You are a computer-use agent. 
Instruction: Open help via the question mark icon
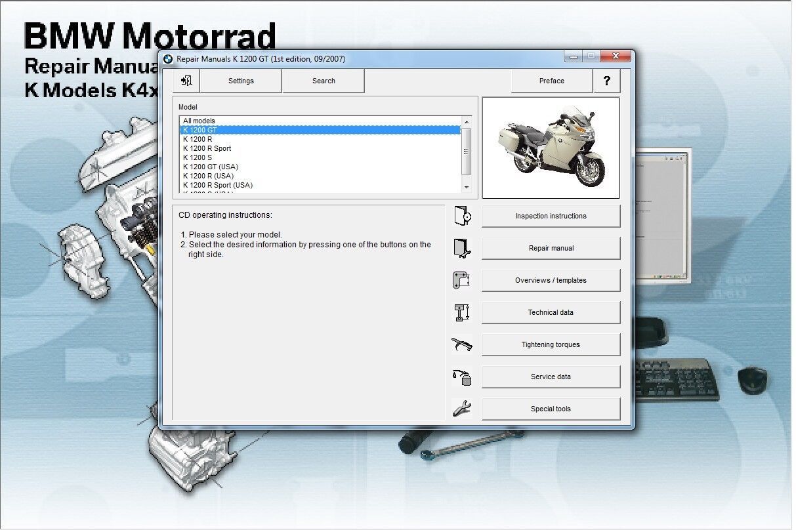click(607, 81)
